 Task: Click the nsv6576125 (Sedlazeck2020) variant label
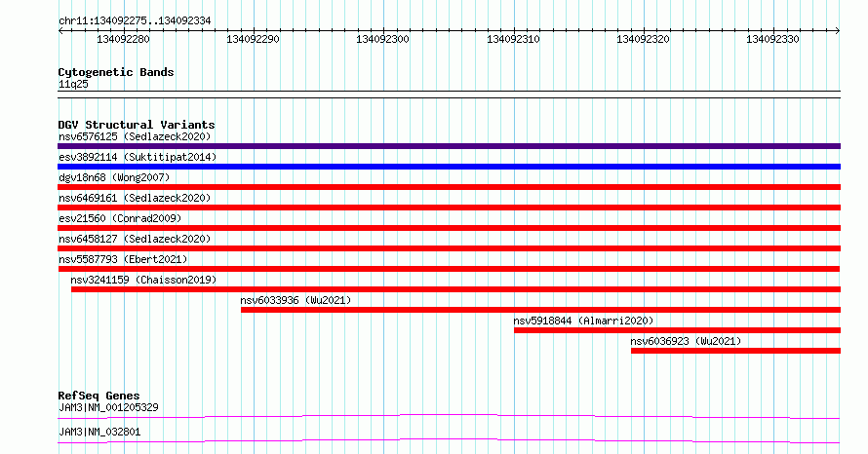(135, 136)
